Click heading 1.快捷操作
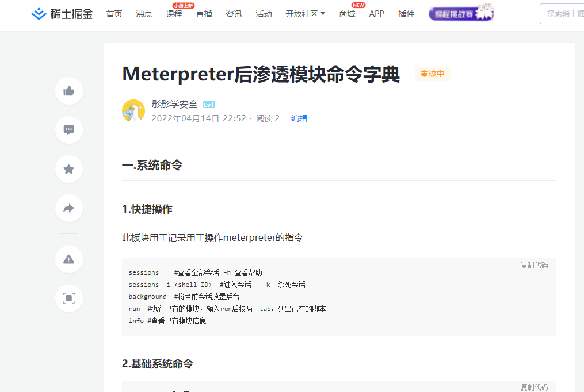584x392 pixels. click(x=147, y=209)
